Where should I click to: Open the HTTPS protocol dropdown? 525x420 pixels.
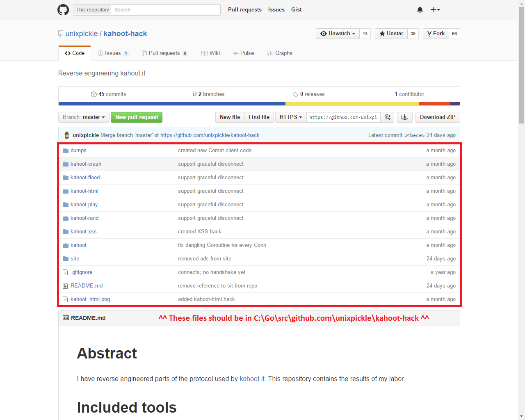pos(291,117)
